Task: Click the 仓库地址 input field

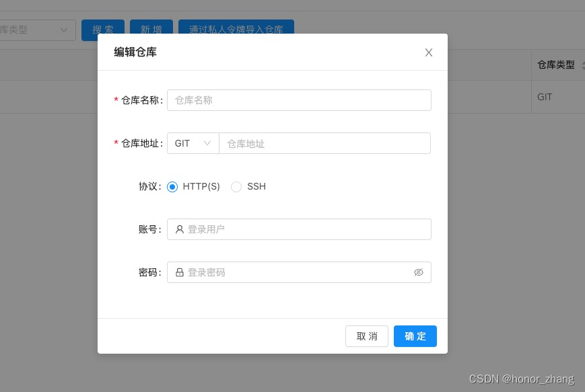Action: click(x=324, y=143)
